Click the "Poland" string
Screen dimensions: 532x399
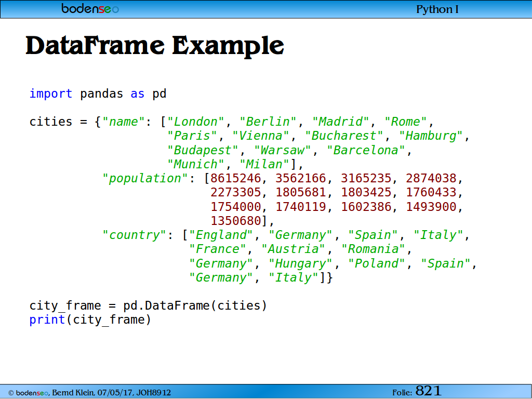[377, 263]
